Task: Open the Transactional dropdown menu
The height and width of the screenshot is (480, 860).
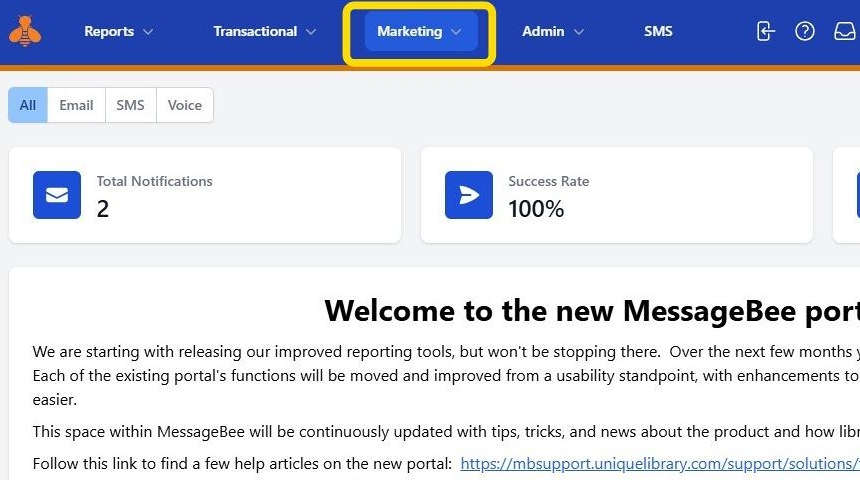Action: pos(264,31)
